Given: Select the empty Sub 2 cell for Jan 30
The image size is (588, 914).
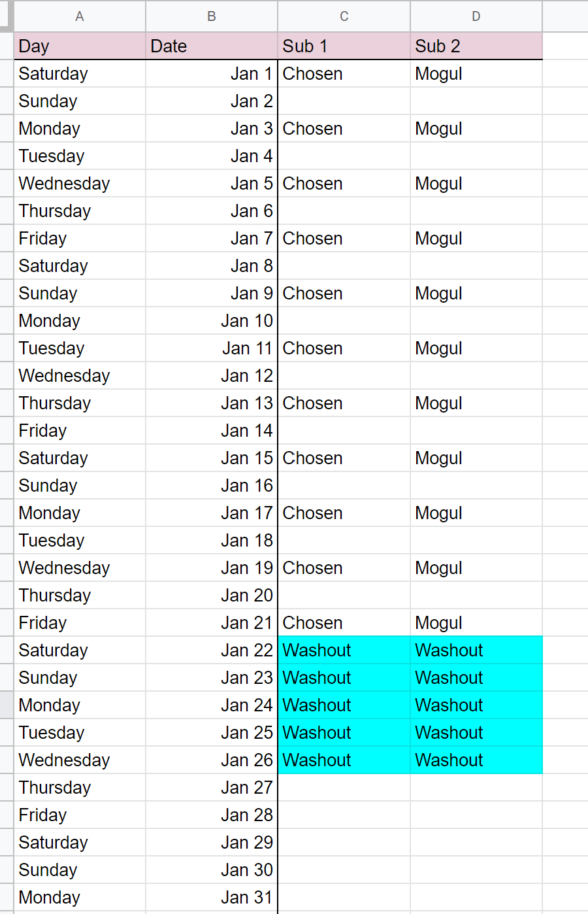Looking at the screenshot, I should coord(476,870).
